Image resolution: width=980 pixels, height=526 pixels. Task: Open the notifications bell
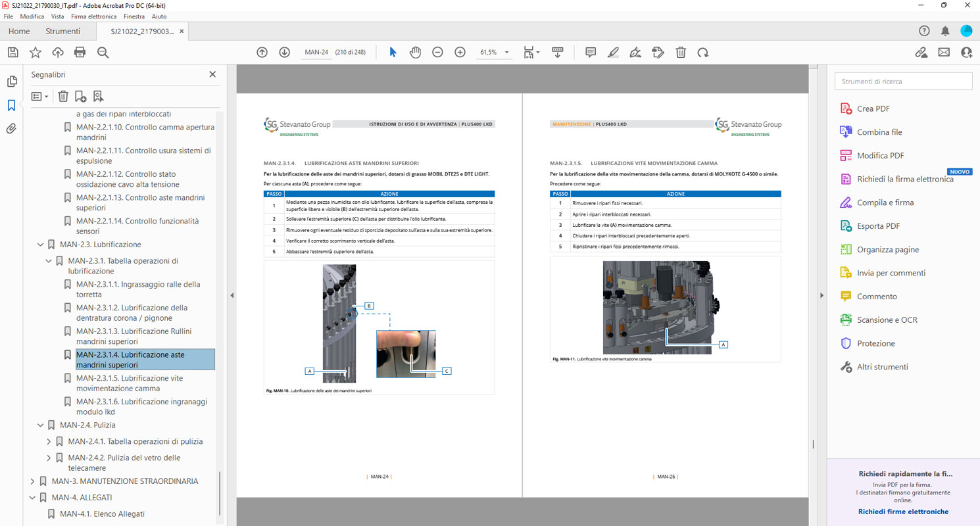pyautogui.click(x=945, y=31)
